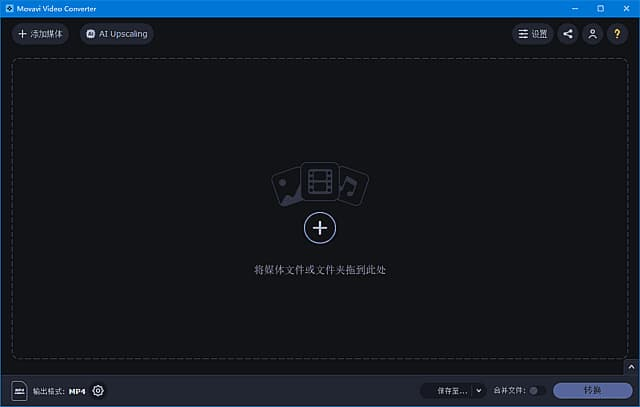Close the Movavi Video Converter window
640x407 pixels.
627,9
